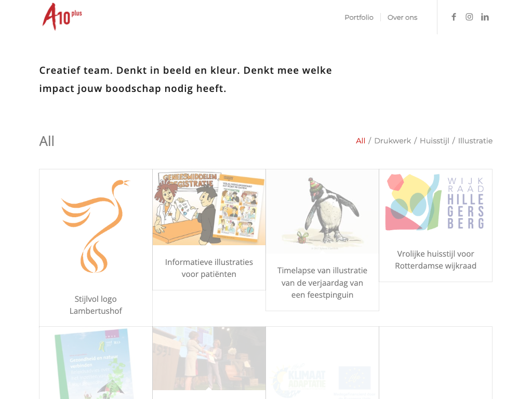Screen dimensions: 532x399
Task: Open Gezondheid en natuur verbinden brochure
Action: point(96,363)
